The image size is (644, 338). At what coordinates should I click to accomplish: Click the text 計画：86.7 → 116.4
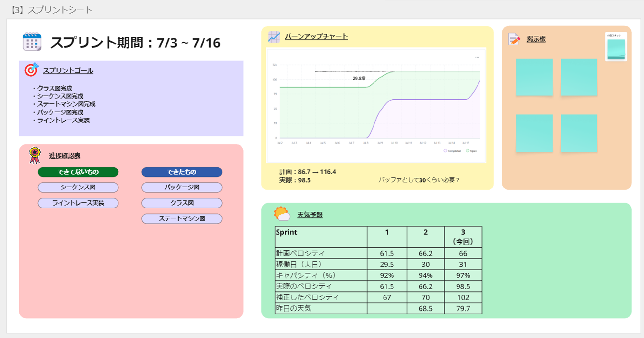308,172
